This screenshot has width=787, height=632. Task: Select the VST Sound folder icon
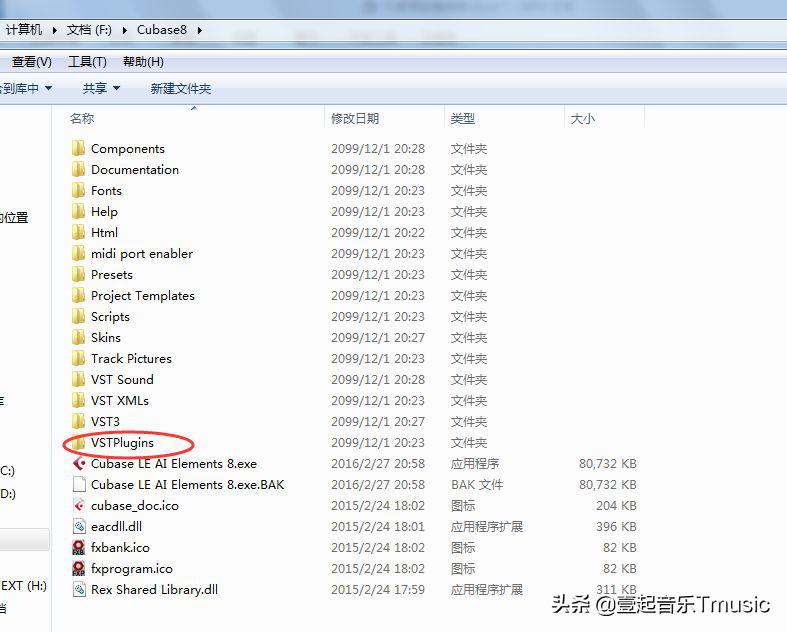[78, 380]
